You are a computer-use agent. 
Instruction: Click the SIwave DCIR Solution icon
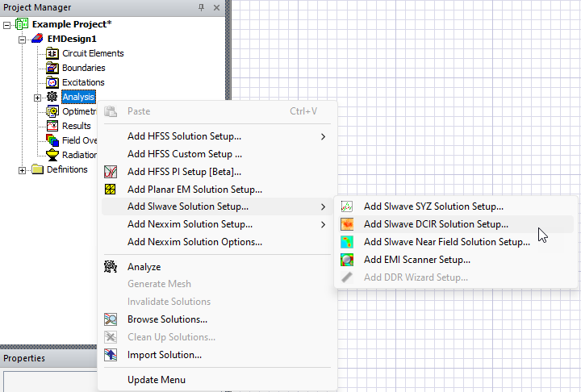point(347,224)
